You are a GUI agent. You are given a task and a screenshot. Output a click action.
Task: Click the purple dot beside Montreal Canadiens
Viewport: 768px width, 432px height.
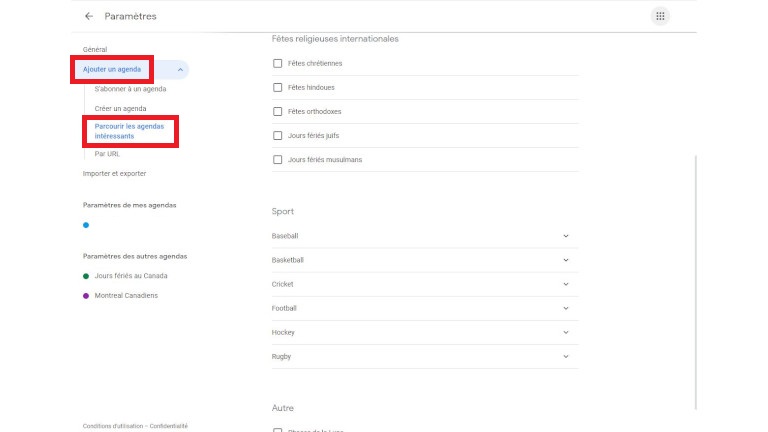[86, 295]
